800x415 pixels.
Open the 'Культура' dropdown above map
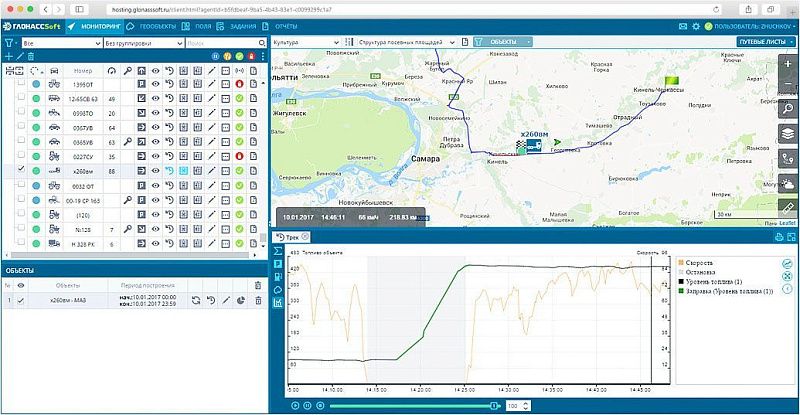pos(305,43)
